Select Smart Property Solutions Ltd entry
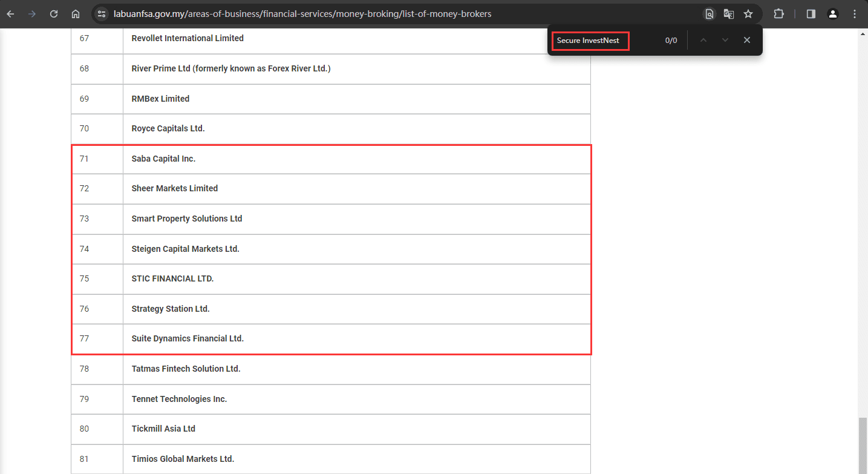 pyautogui.click(x=187, y=219)
